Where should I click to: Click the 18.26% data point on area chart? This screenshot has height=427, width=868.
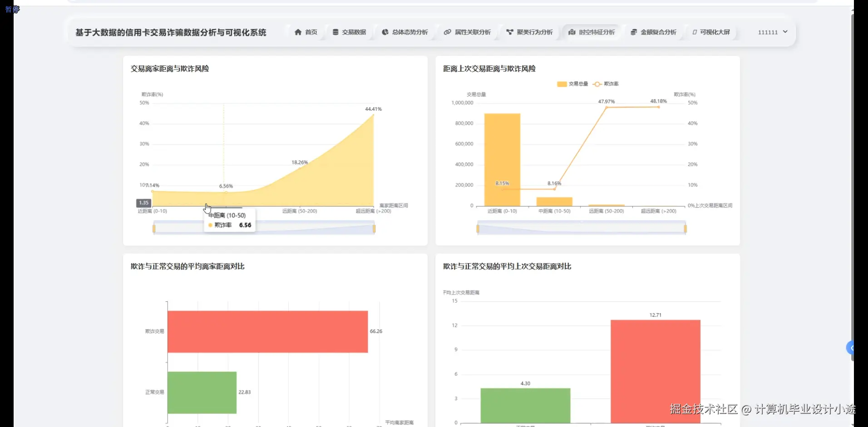point(300,168)
